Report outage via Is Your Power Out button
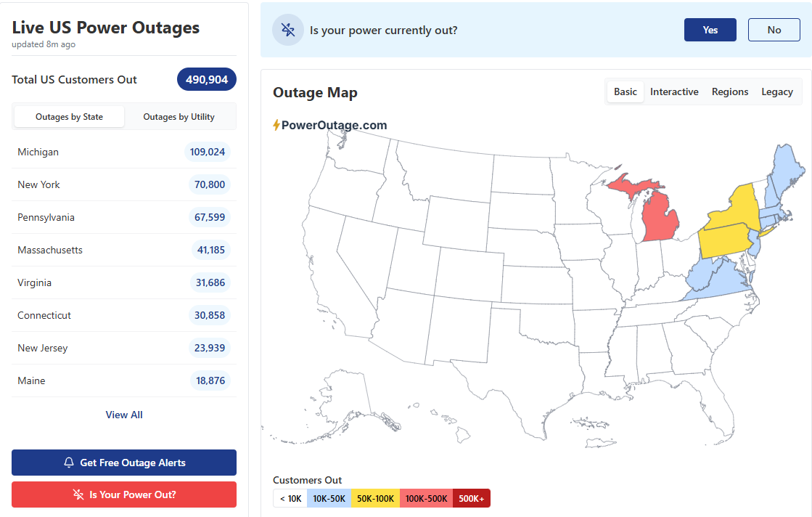 (124, 494)
